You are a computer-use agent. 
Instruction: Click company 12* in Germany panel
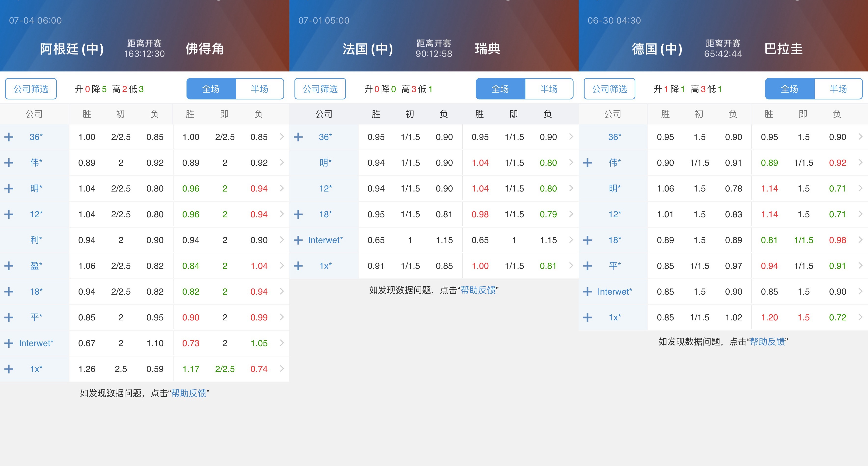click(614, 214)
